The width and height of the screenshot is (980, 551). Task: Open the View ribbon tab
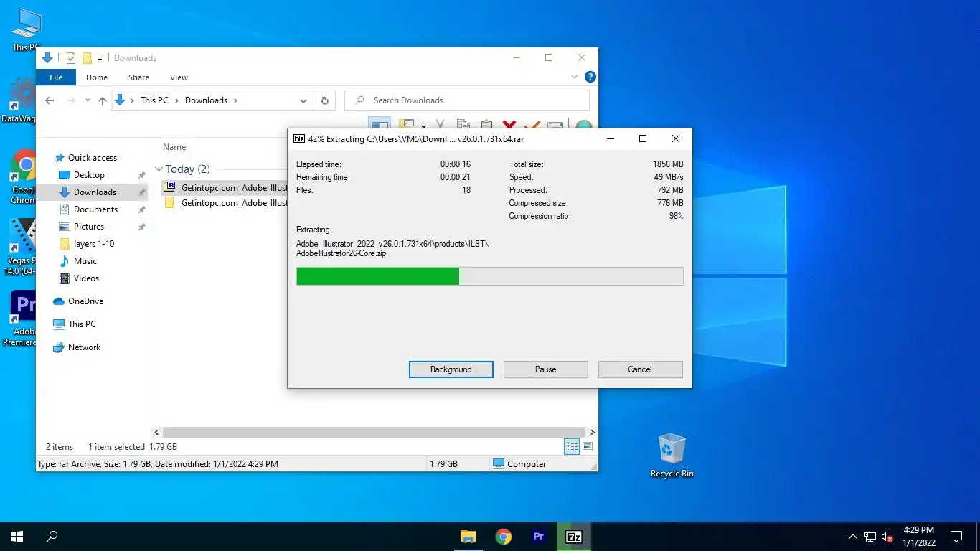tap(179, 77)
